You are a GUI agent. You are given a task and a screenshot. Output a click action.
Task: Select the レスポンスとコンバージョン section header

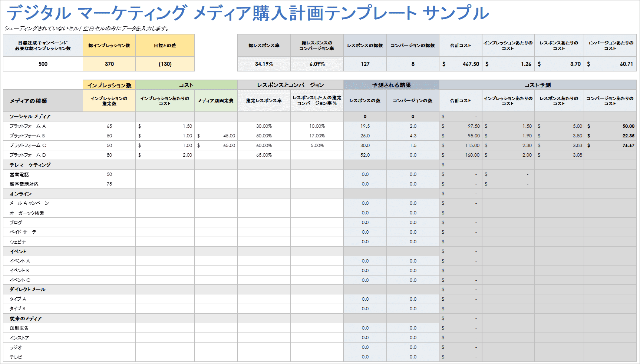(290, 85)
